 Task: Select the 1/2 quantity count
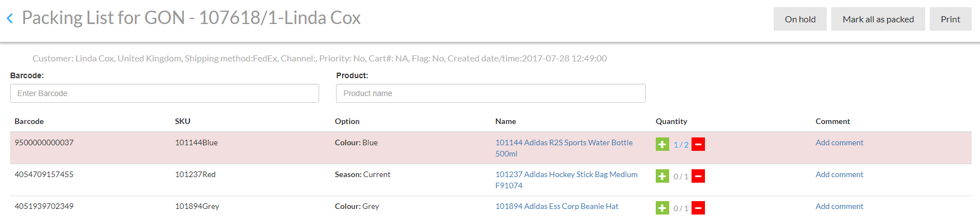tap(681, 145)
